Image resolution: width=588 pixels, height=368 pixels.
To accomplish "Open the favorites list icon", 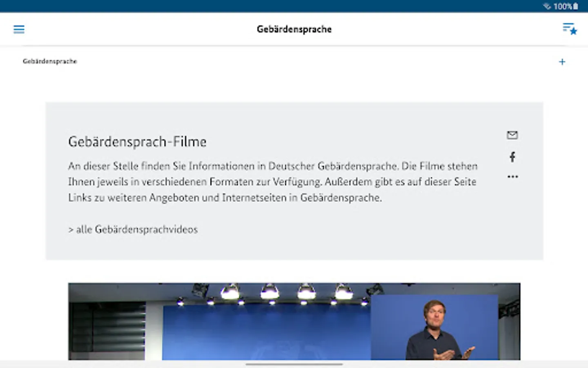I will 570,29.
